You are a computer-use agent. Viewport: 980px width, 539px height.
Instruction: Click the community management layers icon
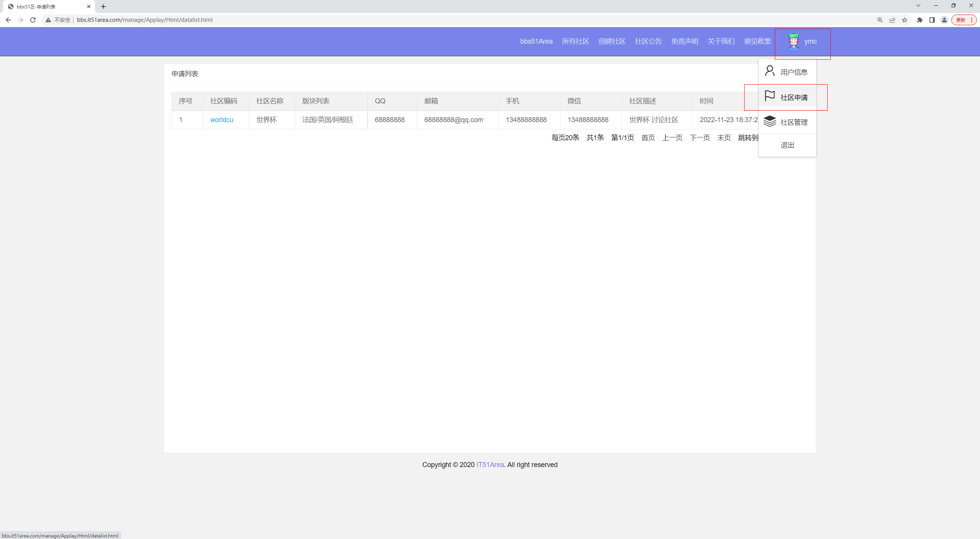tap(769, 121)
